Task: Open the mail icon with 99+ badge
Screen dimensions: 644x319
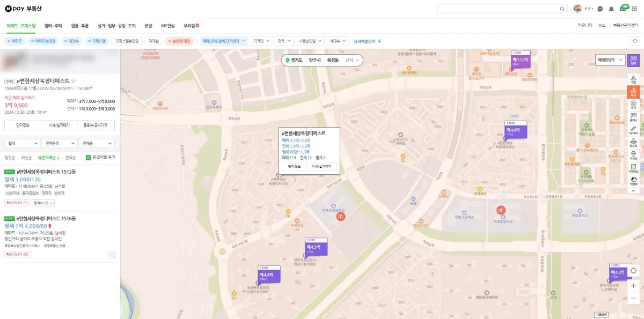Action: (x=623, y=8)
